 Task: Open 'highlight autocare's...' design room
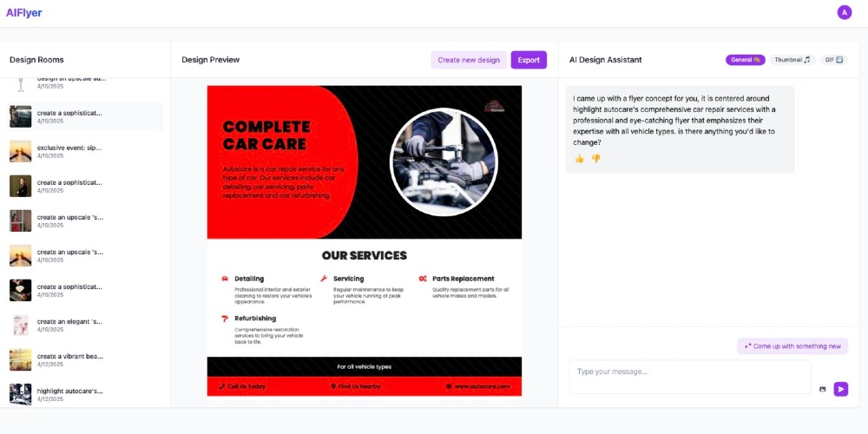(85, 394)
